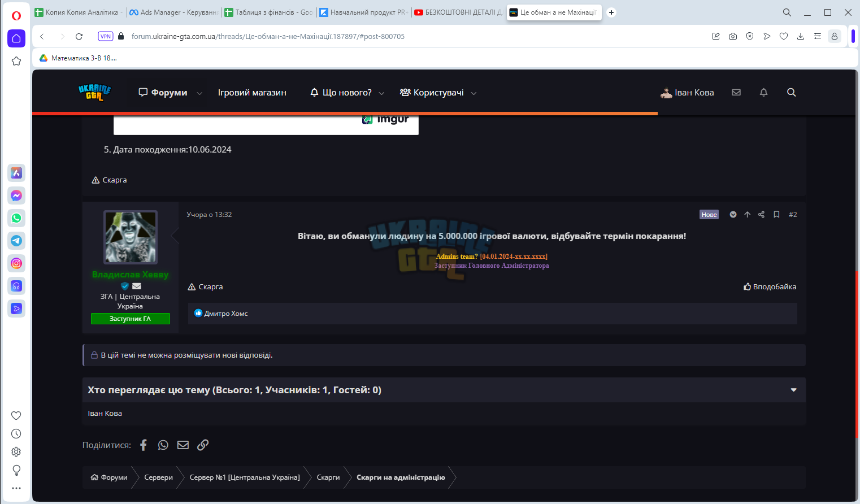
Task: Open forum inbox envelope icon
Action: coord(736,92)
